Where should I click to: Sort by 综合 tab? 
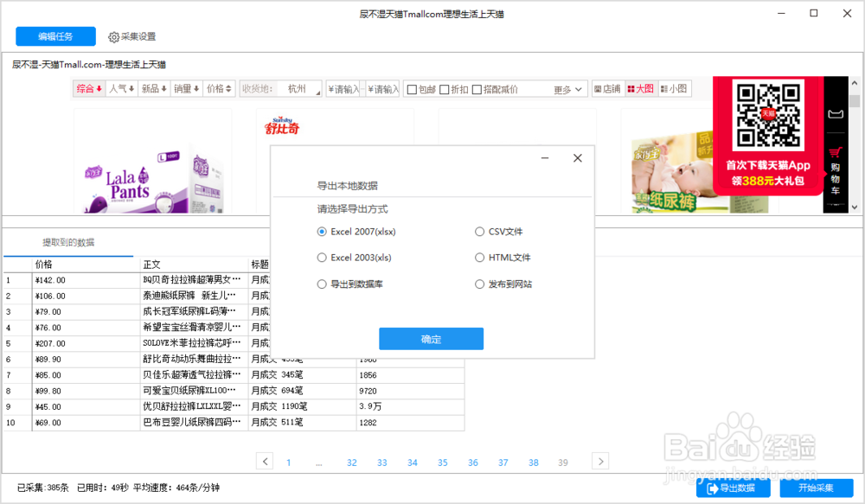tap(89, 88)
